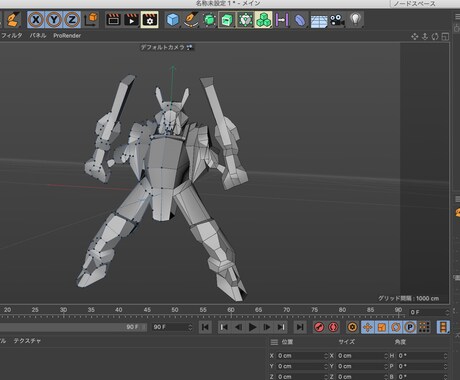Click the green Extrude generator icon

tap(227, 20)
